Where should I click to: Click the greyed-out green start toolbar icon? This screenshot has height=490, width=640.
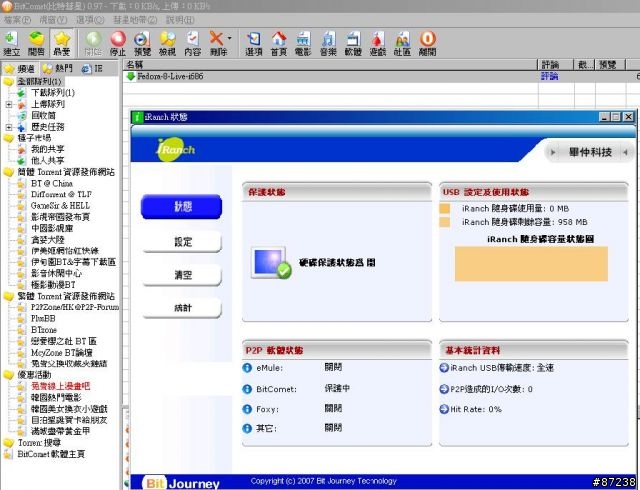click(93, 43)
